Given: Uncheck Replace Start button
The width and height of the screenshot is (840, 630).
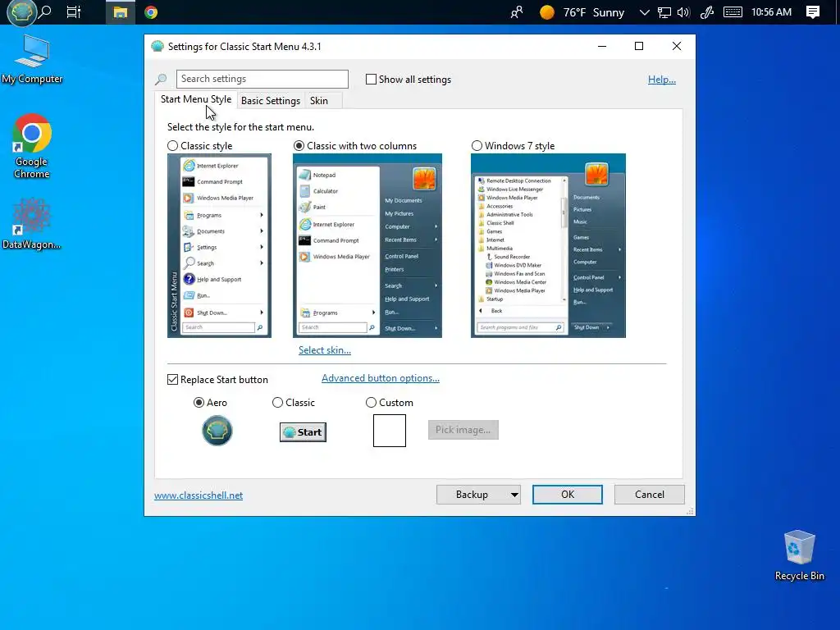Looking at the screenshot, I should coord(172,379).
